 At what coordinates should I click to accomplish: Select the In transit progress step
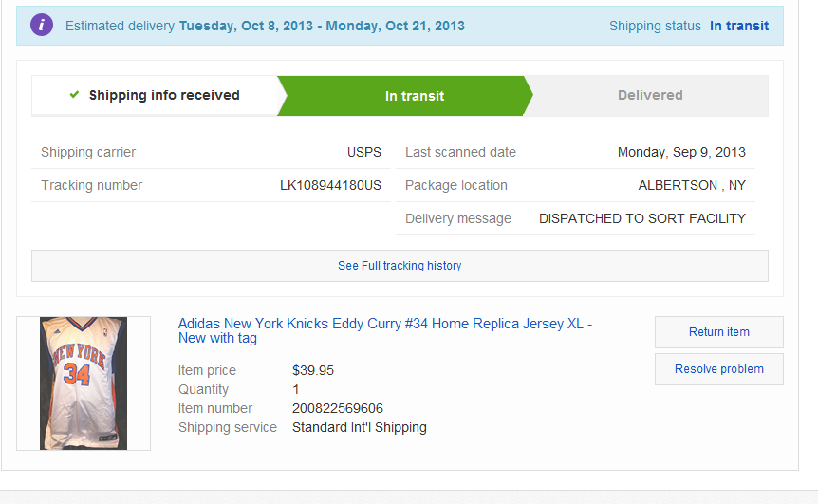point(405,96)
